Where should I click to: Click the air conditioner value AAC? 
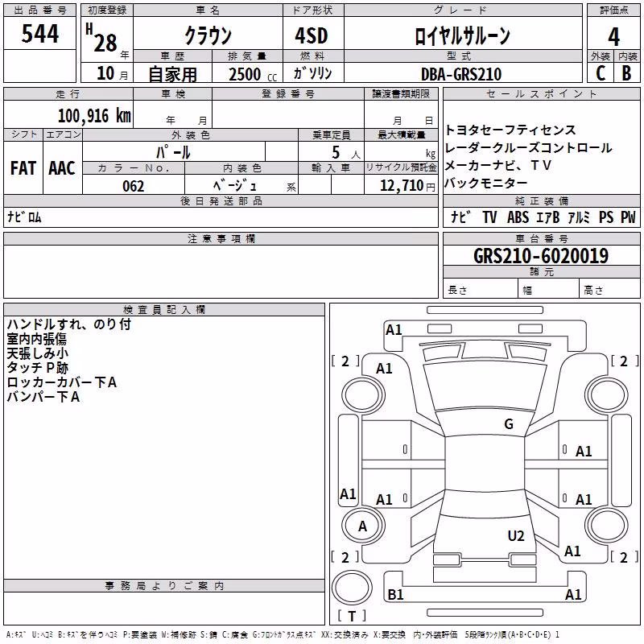(x=62, y=168)
